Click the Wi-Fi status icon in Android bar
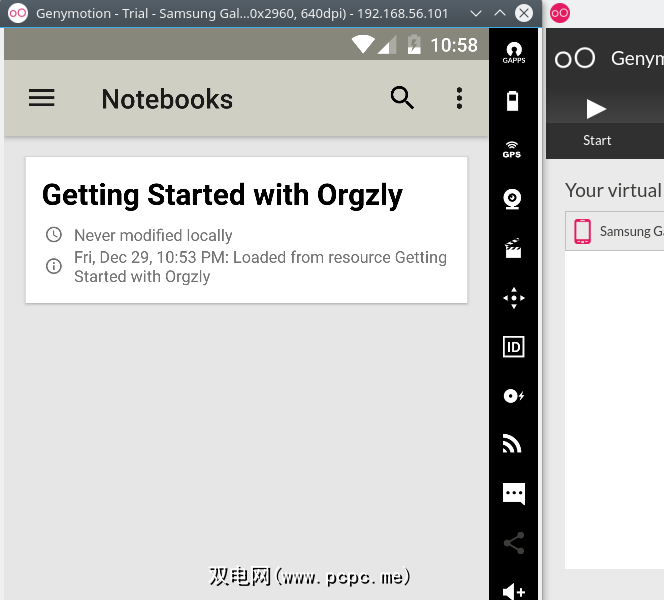Viewport: 664px width, 600px height. click(x=363, y=44)
